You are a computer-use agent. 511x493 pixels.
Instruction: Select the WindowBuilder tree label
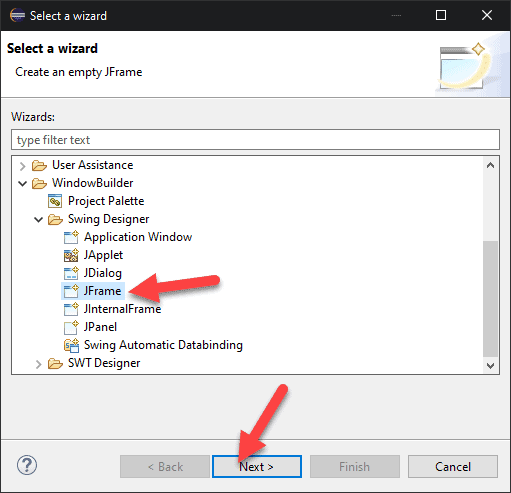pyautogui.click(x=92, y=183)
